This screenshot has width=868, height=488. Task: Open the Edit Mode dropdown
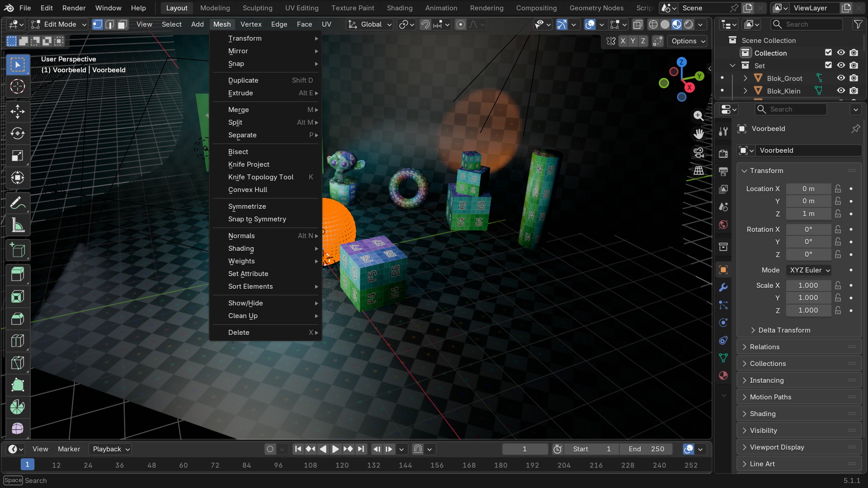coord(58,24)
